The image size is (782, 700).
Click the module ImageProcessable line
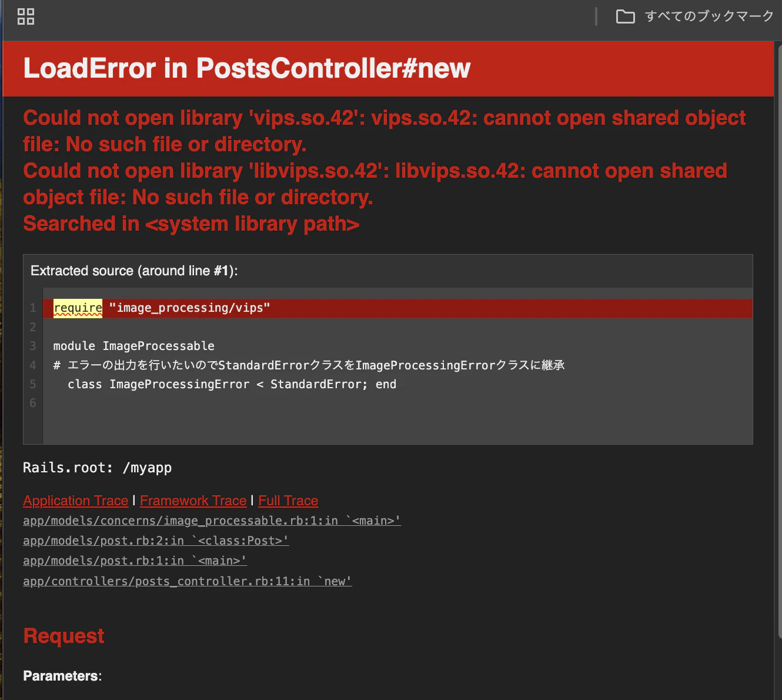[x=134, y=346]
